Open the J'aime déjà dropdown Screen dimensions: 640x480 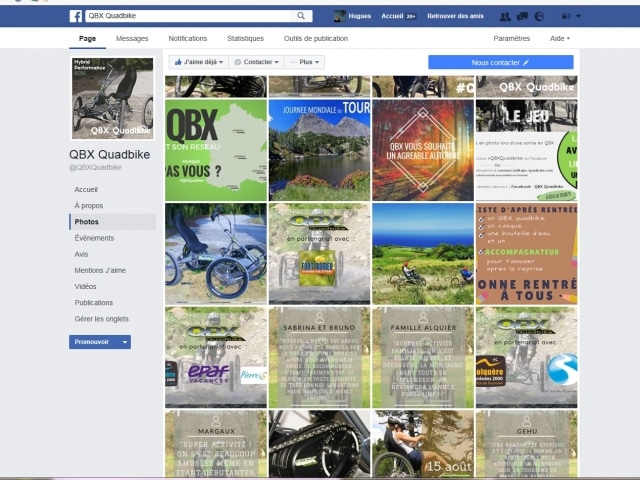[198, 62]
